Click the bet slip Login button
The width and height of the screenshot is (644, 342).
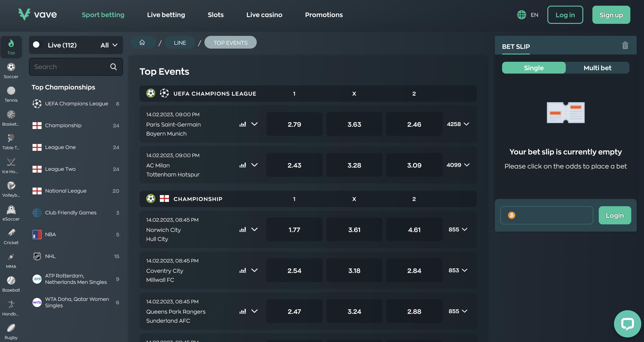click(x=615, y=215)
